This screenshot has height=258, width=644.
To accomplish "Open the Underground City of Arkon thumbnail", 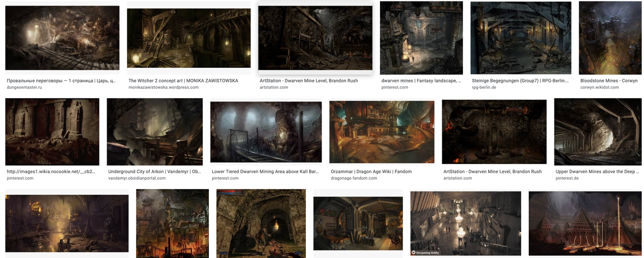I will pyautogui.click(x=155, y=132).
